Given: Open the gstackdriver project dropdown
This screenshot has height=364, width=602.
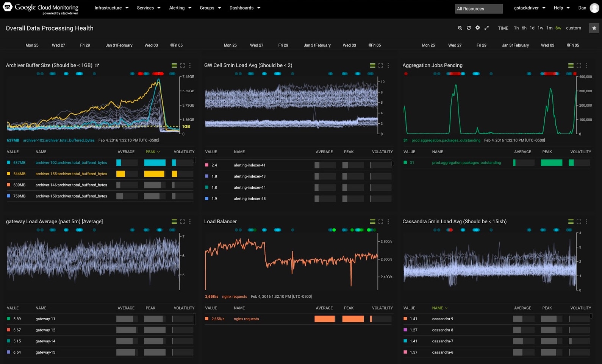Looking at the screenshot, I should coord(529,8).
